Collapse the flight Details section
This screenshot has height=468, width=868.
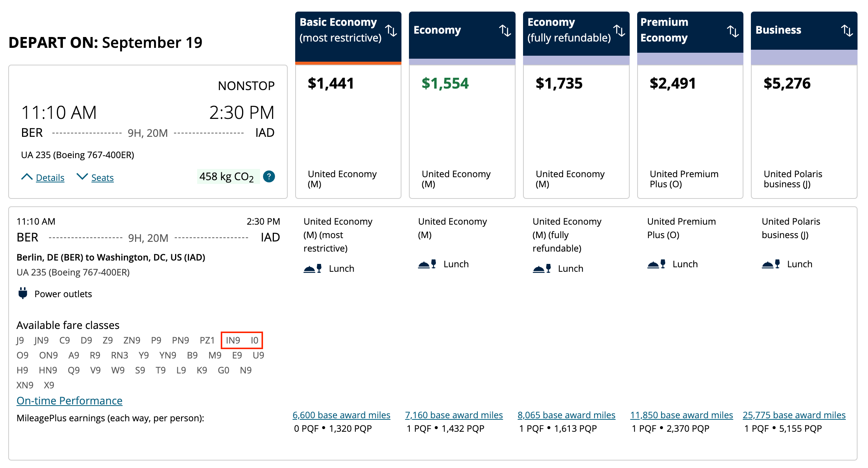click(x=50, y=178)
